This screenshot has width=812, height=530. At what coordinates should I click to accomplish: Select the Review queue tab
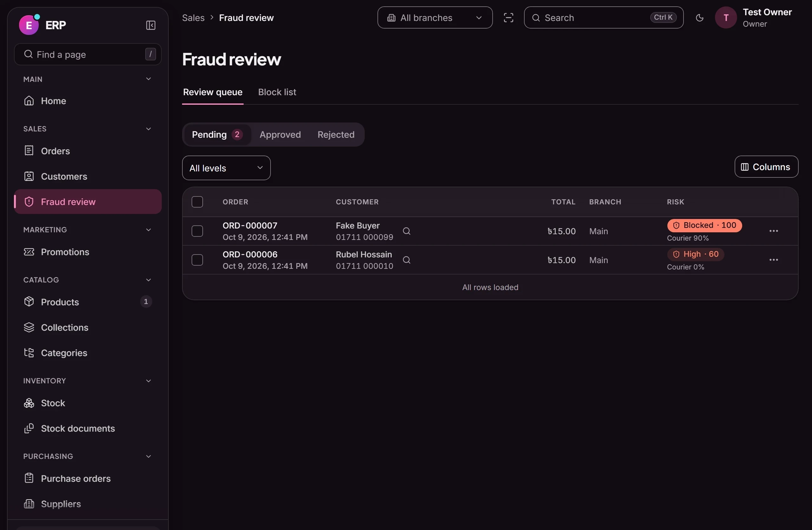(213, 92)
